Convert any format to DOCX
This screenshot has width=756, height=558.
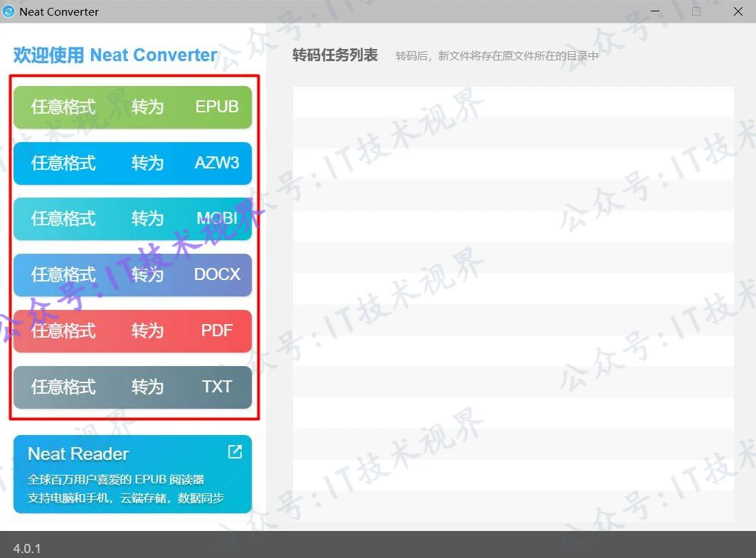132,274
